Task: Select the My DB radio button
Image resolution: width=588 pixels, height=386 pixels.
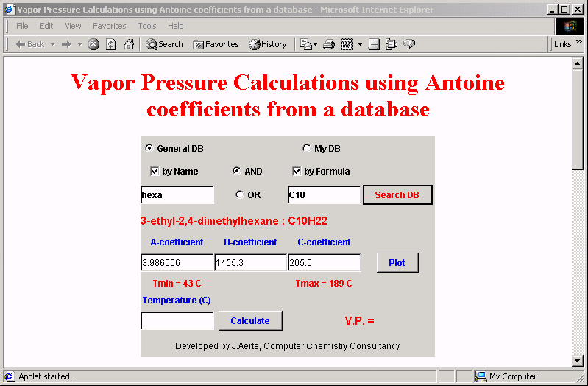Action: click(307, 148)
